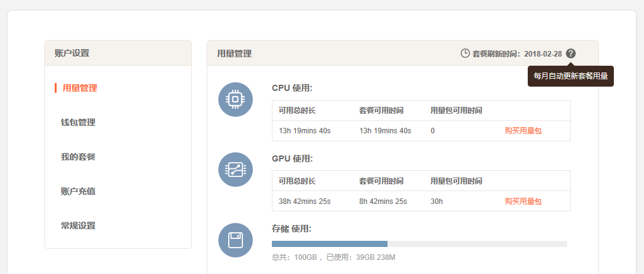Go to 我的套餐 in the sidebar
Viewport: 644px width, 274px height.
tap(78, 157)
